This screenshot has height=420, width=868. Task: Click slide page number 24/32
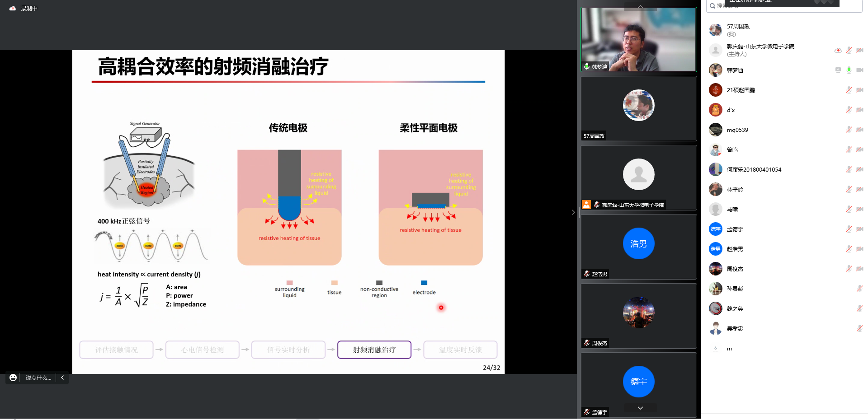click(491, 368)
